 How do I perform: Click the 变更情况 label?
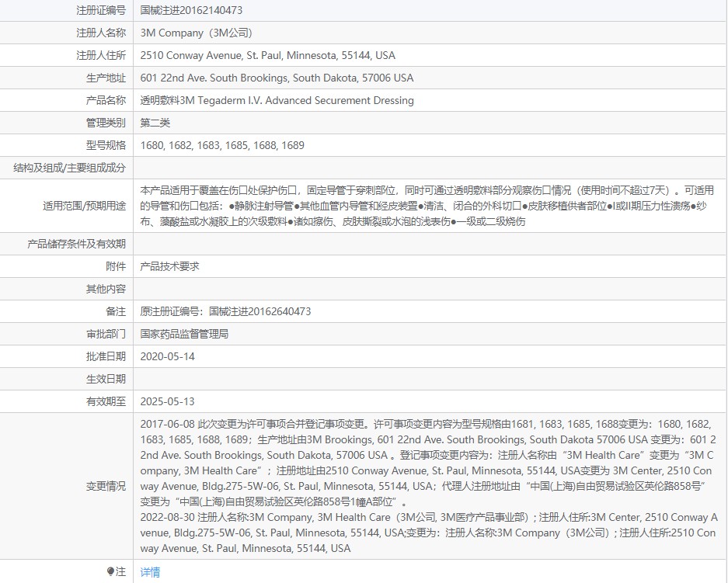click(106, 486)
